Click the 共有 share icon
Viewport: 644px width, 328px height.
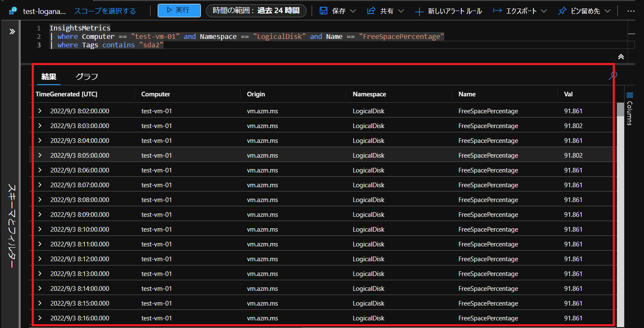[371, 11]
